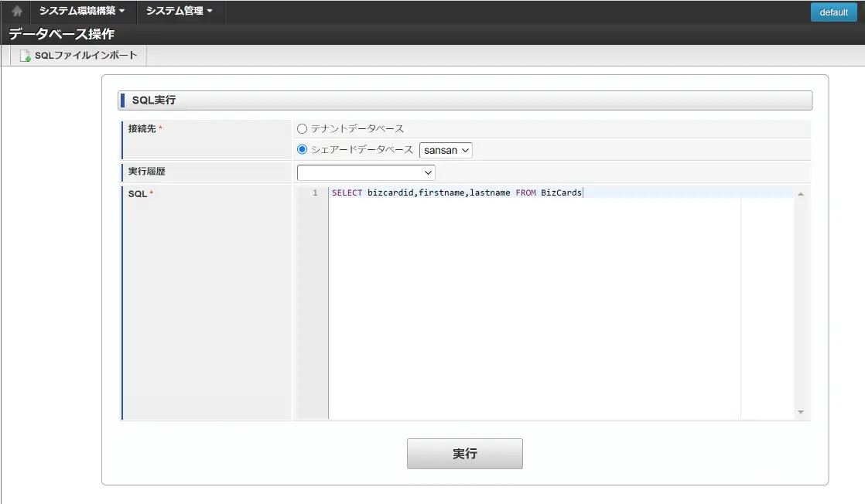Go to the home icon
The image size is (865, 504).
[x=17, y=11]
